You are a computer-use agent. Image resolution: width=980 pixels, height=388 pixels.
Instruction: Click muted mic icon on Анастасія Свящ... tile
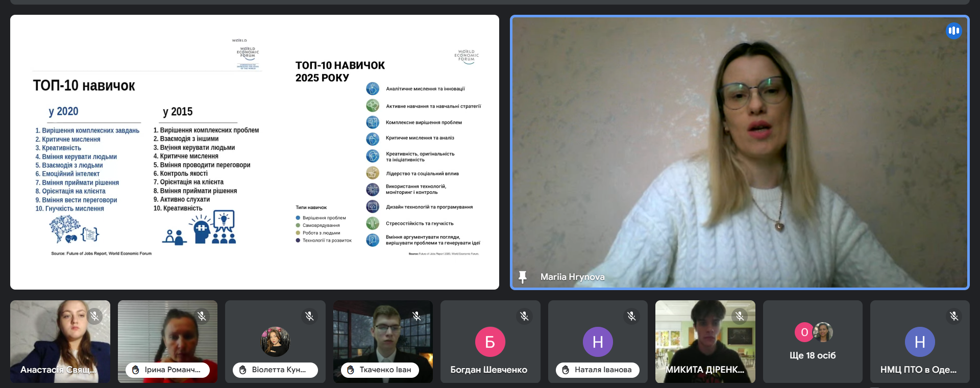[94, 316]
